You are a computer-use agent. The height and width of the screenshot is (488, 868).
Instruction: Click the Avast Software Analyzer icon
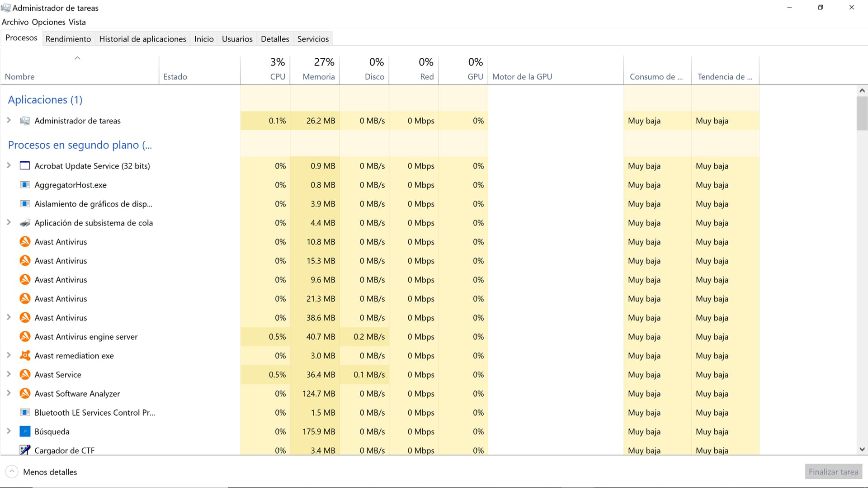click(25, 394)
